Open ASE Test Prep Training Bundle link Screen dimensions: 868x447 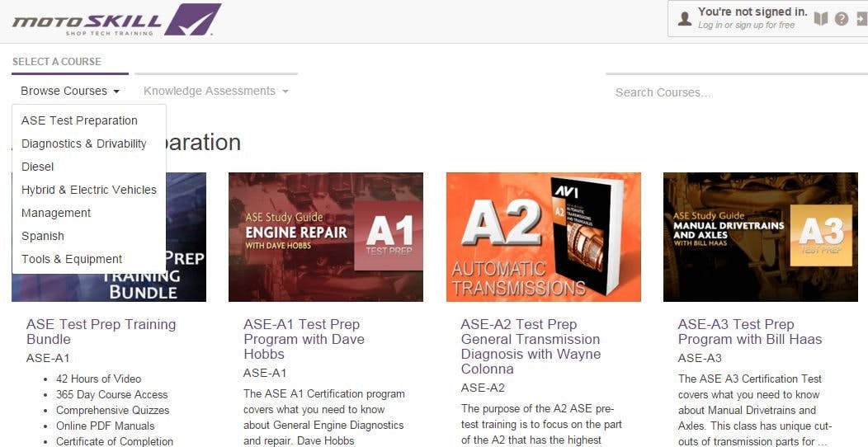tap(101, 332)
